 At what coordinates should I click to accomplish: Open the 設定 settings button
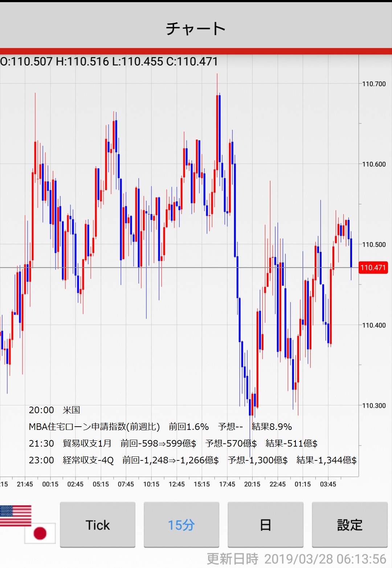(350, 525)
